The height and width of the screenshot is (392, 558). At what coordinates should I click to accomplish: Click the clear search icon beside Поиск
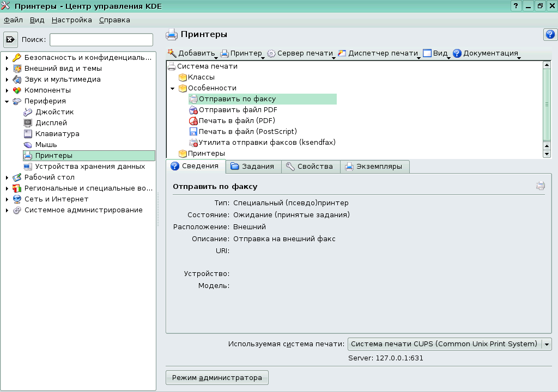(x=11, y=40)
